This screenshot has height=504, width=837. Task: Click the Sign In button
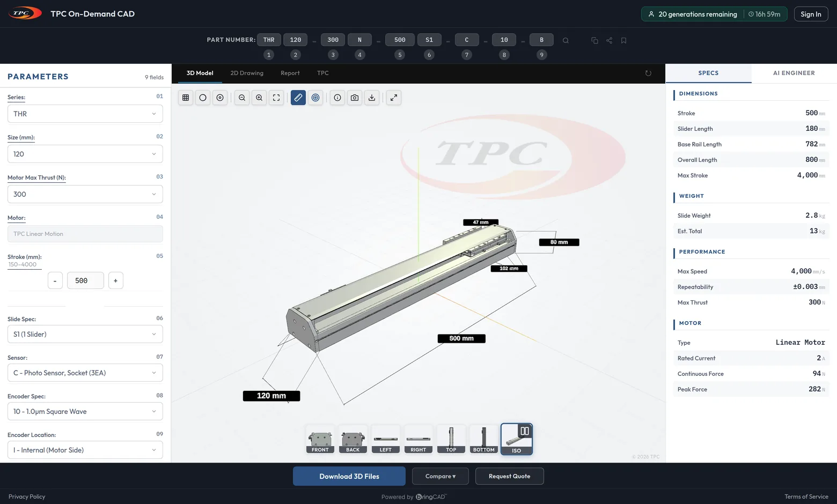(811, 14)
